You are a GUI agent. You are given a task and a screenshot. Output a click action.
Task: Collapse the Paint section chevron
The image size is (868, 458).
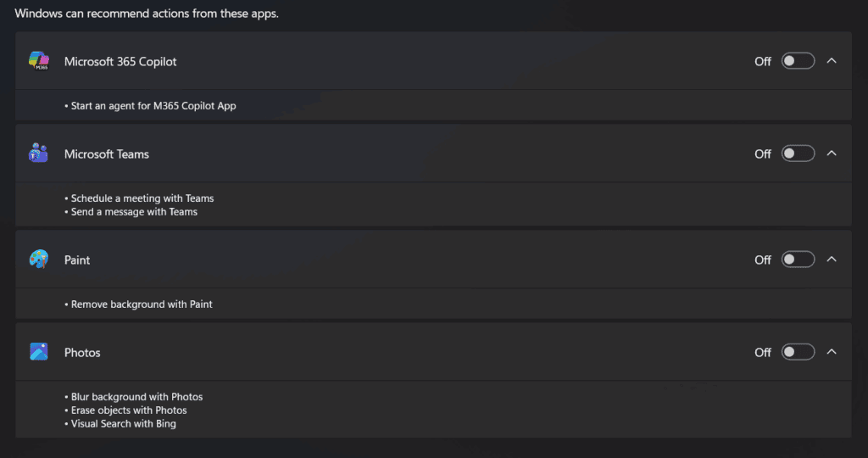click(832, 260)
